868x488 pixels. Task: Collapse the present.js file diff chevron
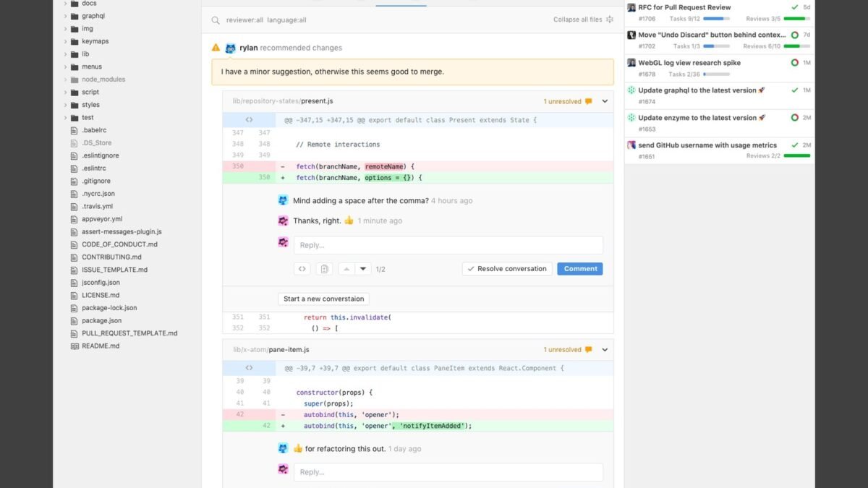point(605,102)
